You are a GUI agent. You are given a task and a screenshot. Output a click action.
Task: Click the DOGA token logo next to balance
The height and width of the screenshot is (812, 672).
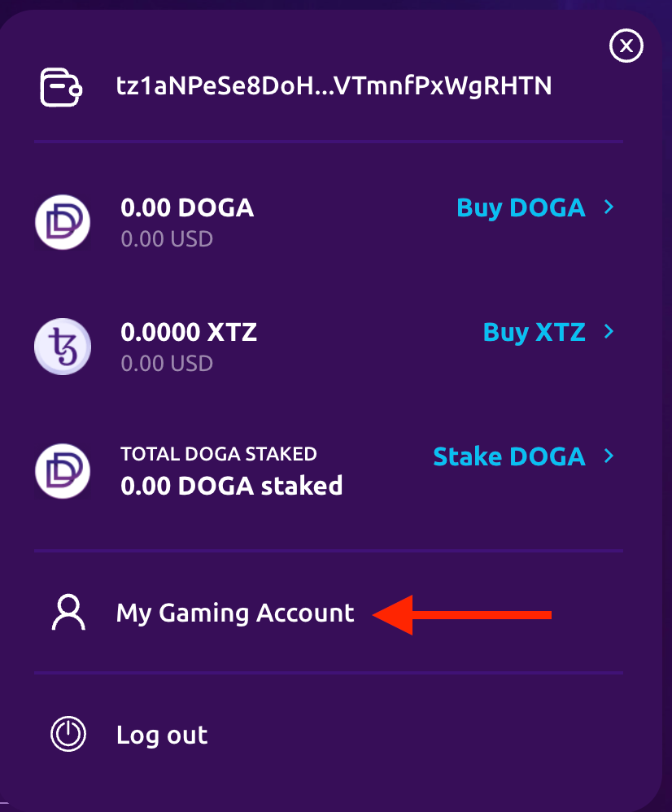pos(63,222)
